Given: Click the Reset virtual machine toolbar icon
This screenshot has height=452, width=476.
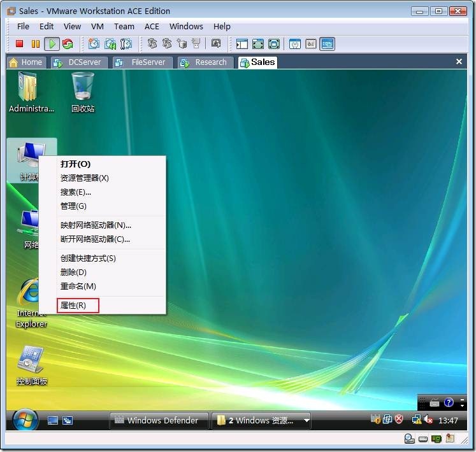Looking at the screenshot, I should (68, 44).
